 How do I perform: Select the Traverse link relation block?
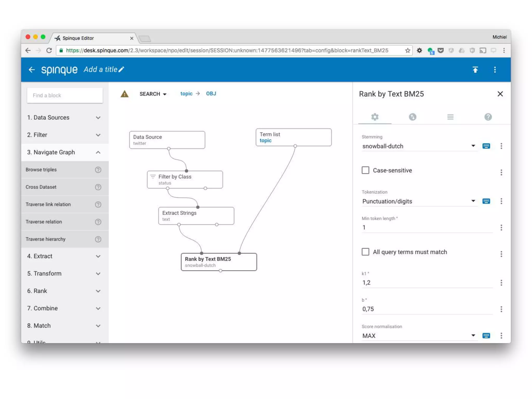65,204
